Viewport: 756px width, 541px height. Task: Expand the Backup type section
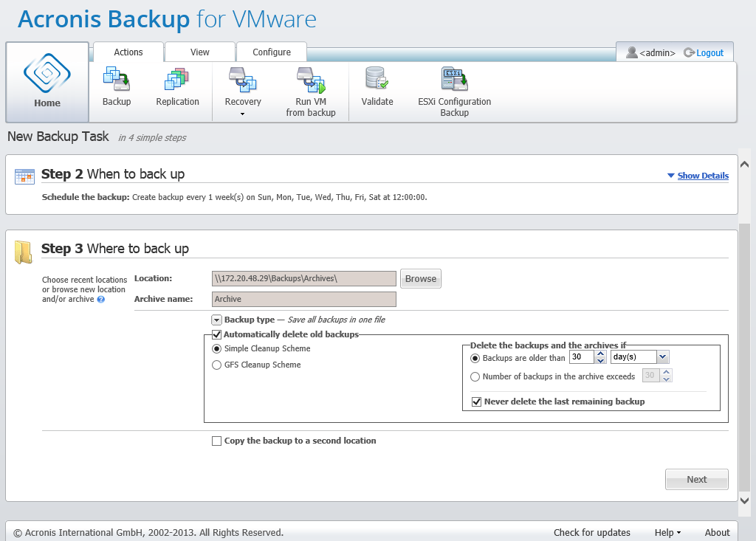tap(216, 320)
